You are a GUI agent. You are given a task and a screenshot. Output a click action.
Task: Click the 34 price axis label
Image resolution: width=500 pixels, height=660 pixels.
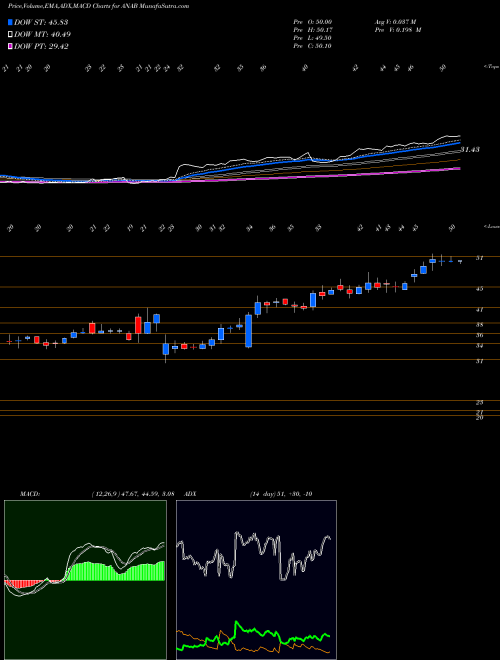tap(479, 346)
